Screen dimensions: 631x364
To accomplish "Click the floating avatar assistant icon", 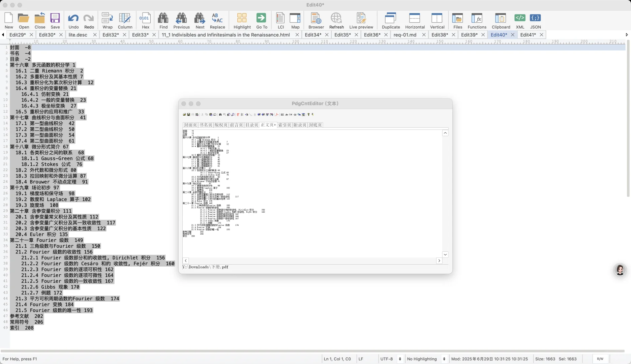I will (x=620, y=270).
